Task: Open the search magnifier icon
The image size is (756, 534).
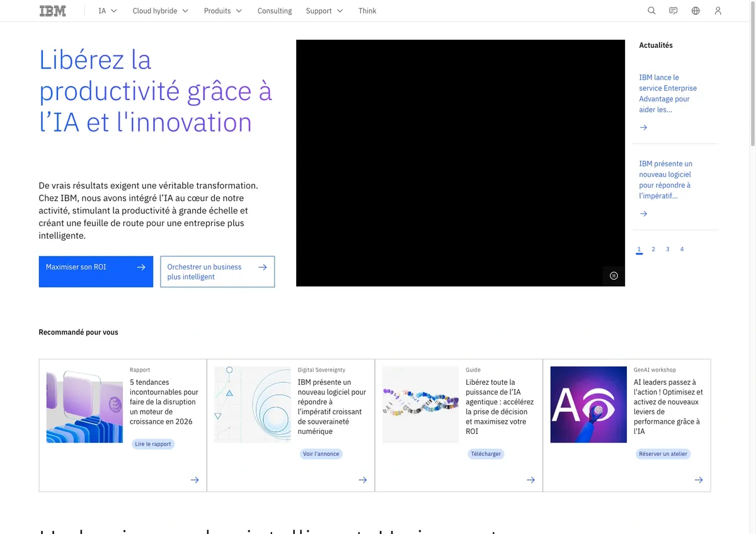Action: (651, 11)
